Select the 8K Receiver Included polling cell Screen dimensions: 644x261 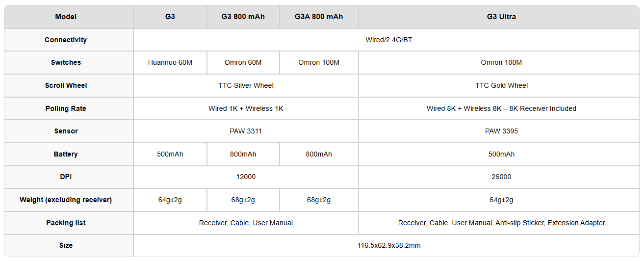point(501,108)
